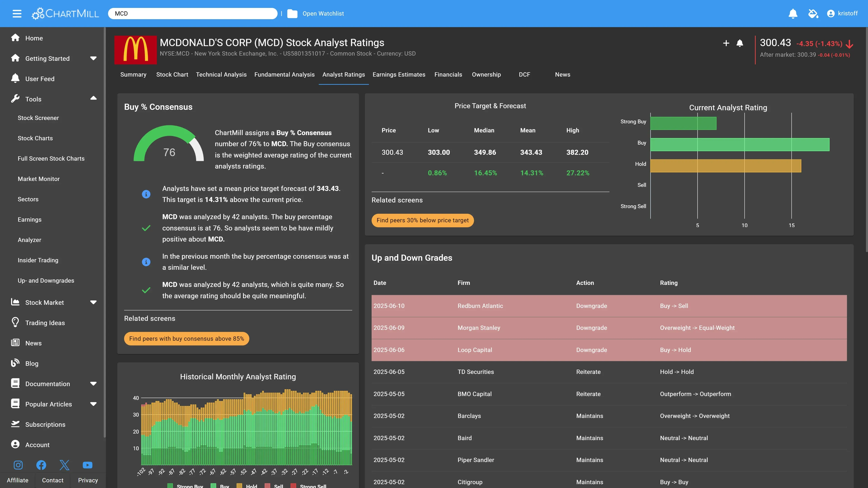Switch to the Stock Chart tab
The image size is (868, 488).
(172, 74)
